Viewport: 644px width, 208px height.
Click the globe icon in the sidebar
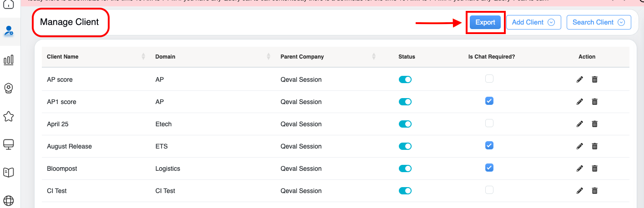tap(9, 200)
